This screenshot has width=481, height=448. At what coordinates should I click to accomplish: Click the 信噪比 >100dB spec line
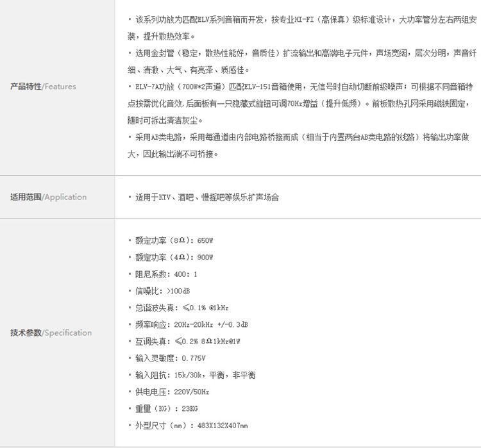pyautogui.click(x=160, y=291)
